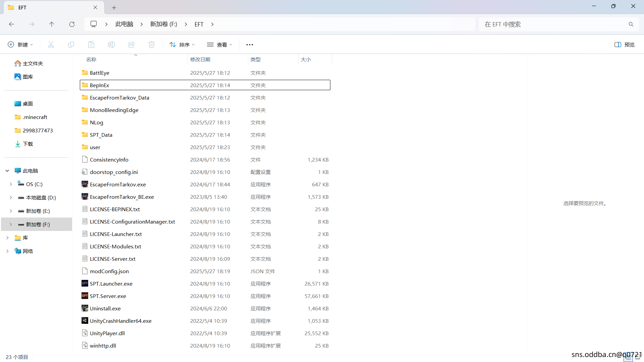Select the SPT.Launcher.exe icon
Viewport: 644px width, 362px height.
point(85,284)
